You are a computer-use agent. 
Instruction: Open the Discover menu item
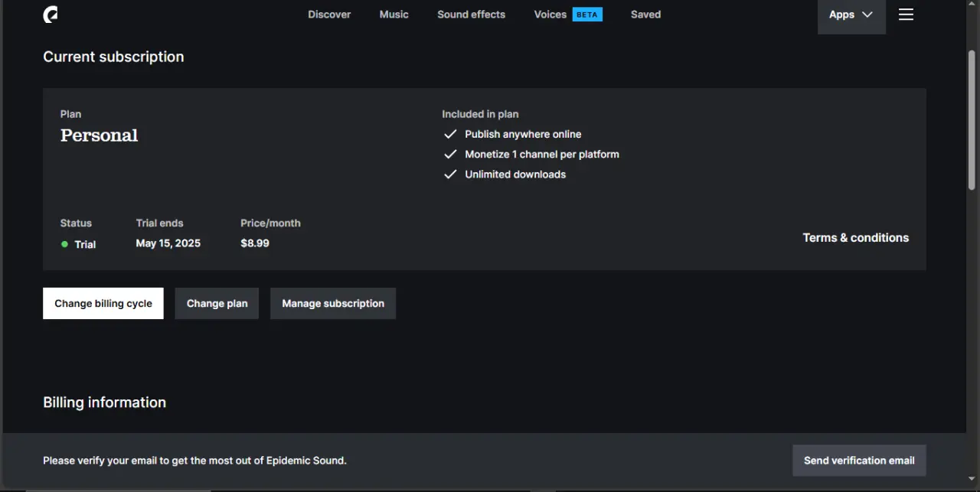(329, 15)
